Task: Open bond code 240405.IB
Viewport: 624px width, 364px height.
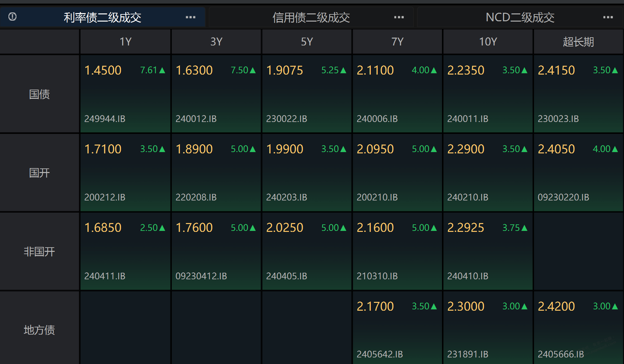Action: pyautogui.click(x=287, y=276)
